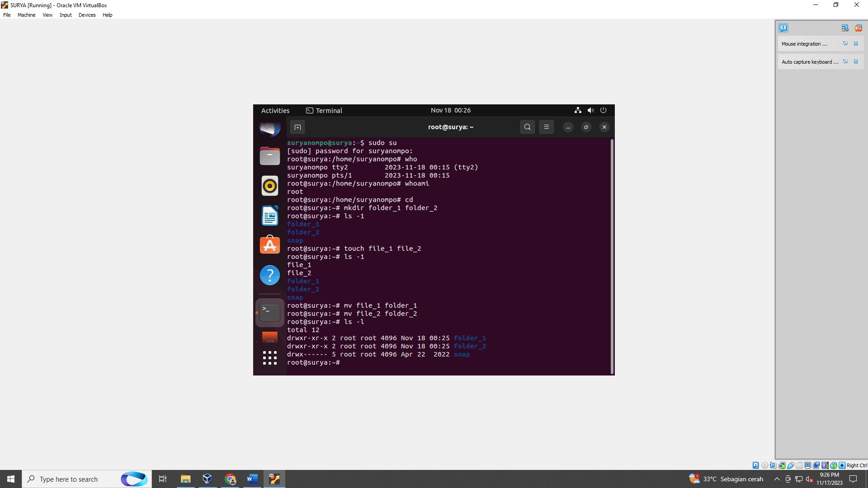
Task: Click the USB devices status icon
Action: click(791, 465)
